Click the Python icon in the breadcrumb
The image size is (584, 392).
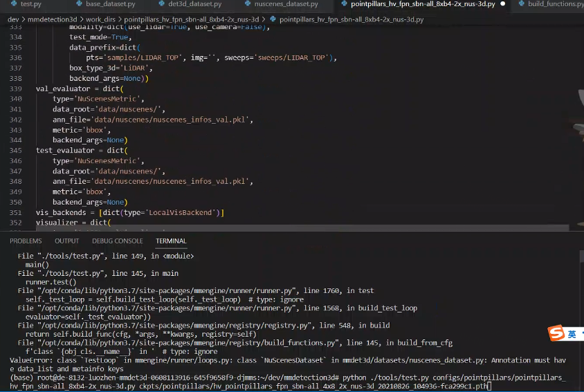[x=273, y=19]
